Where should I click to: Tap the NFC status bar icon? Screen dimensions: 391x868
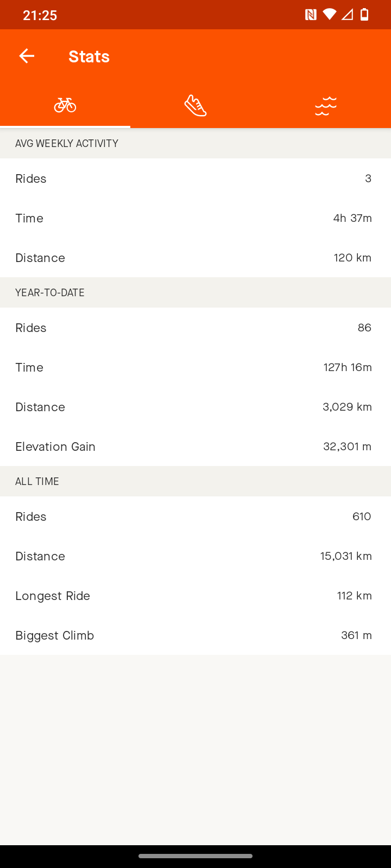311,15
